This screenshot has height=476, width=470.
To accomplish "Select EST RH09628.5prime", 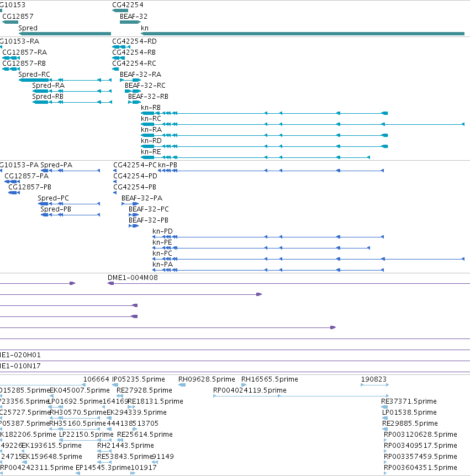I will [182, 385].
